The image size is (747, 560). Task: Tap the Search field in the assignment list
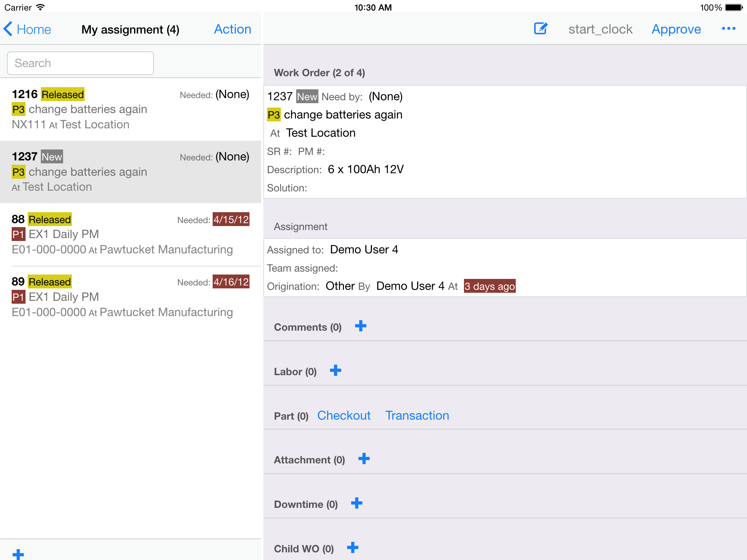[x=80, y=63]
